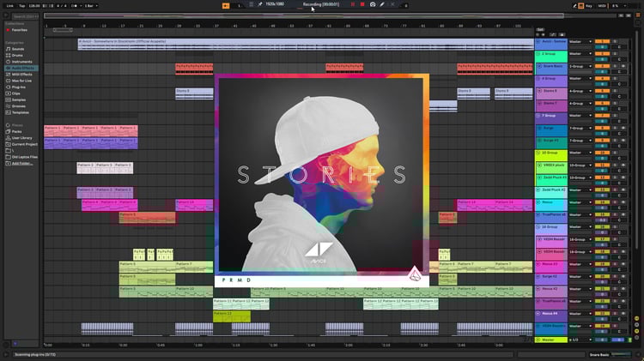Select the Audio Effects category

(x=23, y=68)
